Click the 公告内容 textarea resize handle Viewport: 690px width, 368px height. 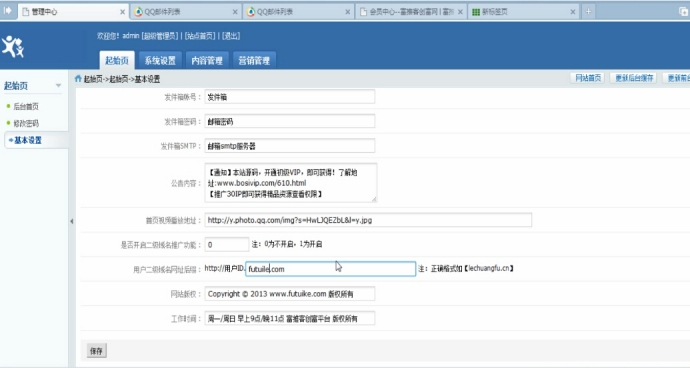(374, 199)
